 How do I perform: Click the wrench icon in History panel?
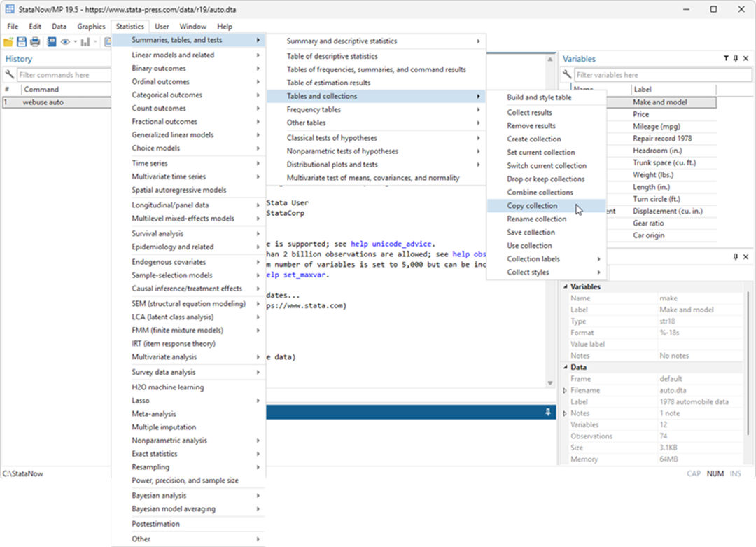[x=9, y=74]
